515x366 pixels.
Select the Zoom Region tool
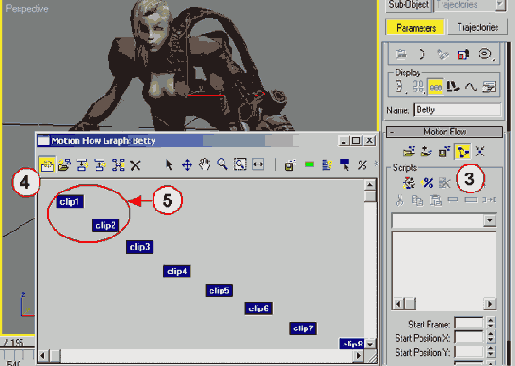(x=240, y=164)
